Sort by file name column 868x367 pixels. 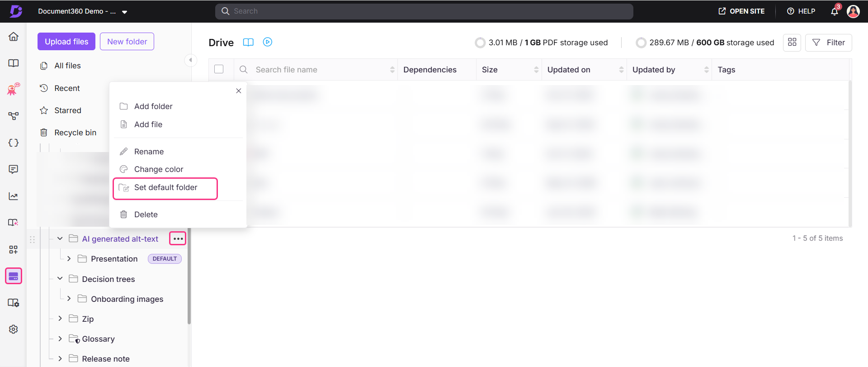pos(392,70)
